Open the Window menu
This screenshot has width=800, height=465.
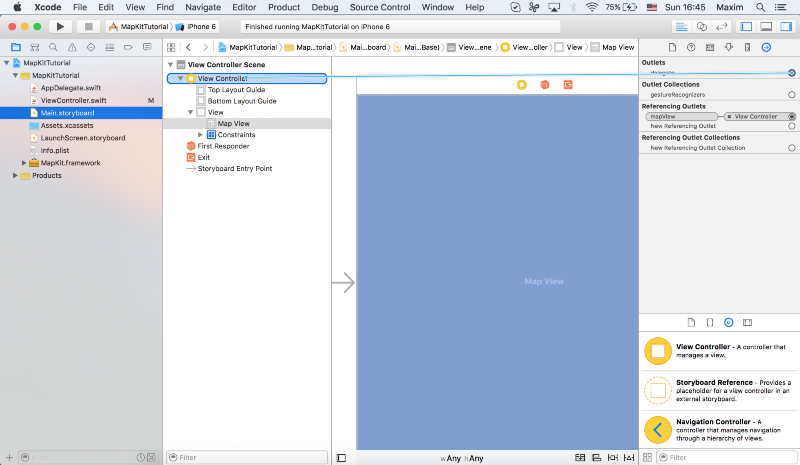[438, 7]
